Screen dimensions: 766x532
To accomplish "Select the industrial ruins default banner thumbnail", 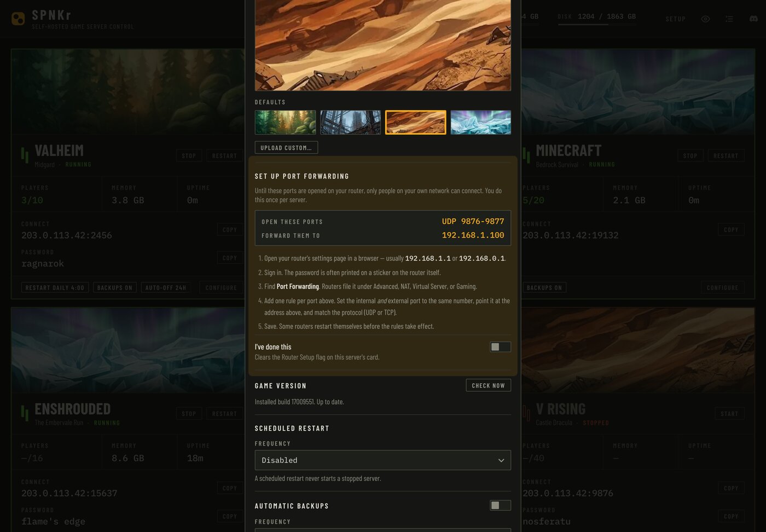I will [351, 123].
